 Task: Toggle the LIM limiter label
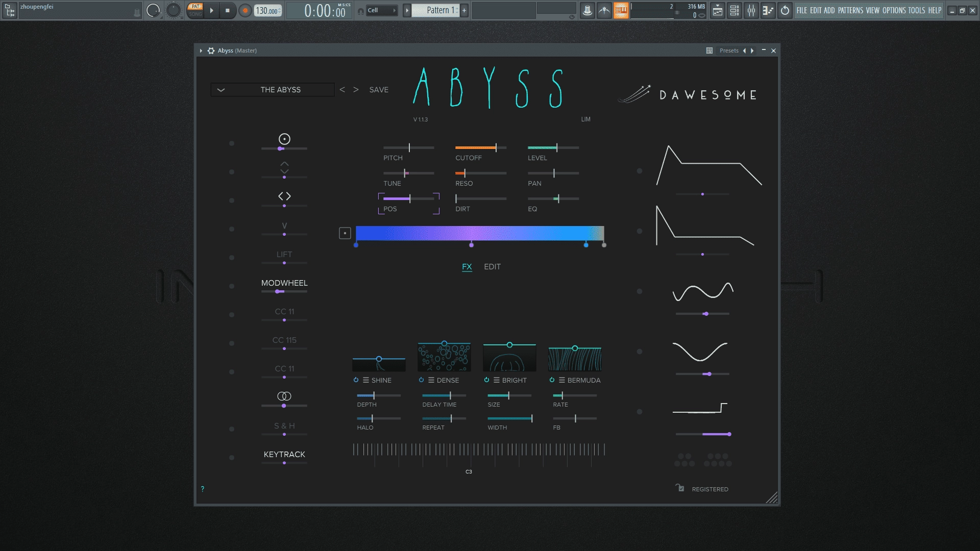click(585, 119)
